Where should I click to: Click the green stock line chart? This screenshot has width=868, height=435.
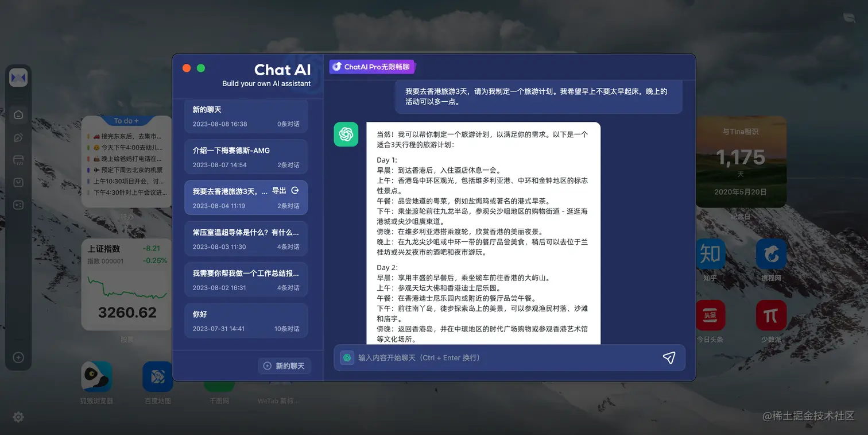127,287
